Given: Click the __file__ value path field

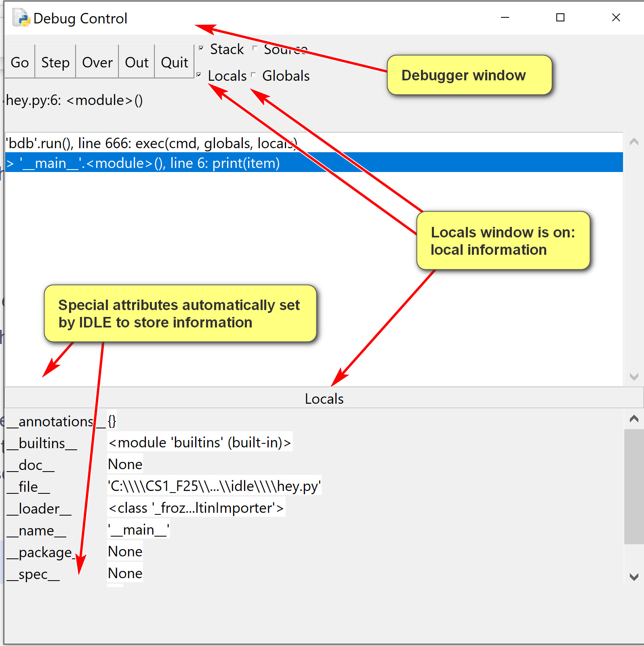Looking at the screenshot, I should coord(214,486).
